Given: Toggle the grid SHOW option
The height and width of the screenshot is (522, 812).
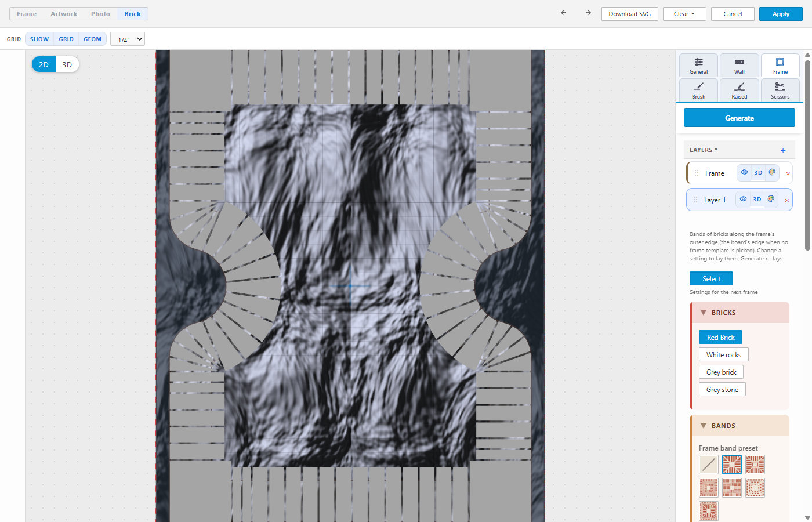Looking at the screenshot, I should pyautogui.click(x=39, y=39).
